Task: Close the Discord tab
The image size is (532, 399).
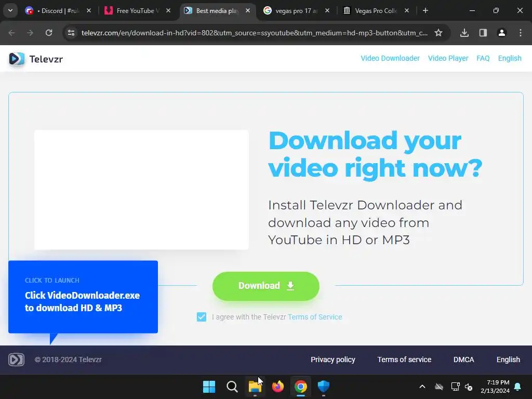Action: pos(88,10)
